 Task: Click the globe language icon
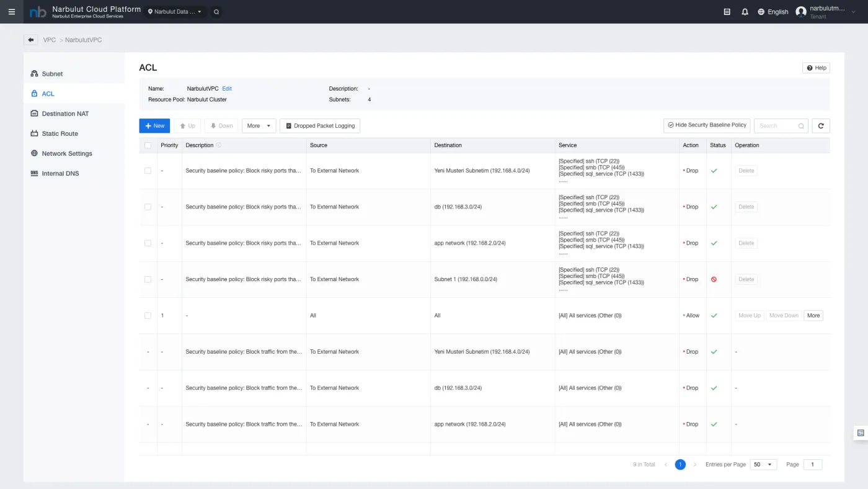[x=761, y=12]
